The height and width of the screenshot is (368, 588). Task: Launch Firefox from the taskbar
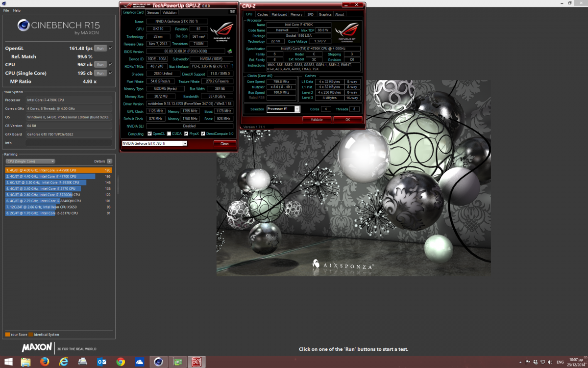[x=45, y=362]
